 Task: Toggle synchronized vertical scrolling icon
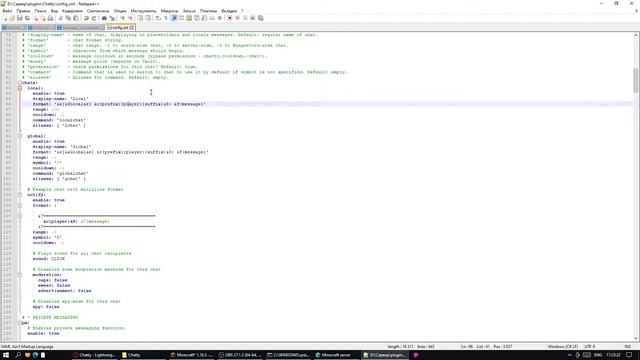pos(140,18)
